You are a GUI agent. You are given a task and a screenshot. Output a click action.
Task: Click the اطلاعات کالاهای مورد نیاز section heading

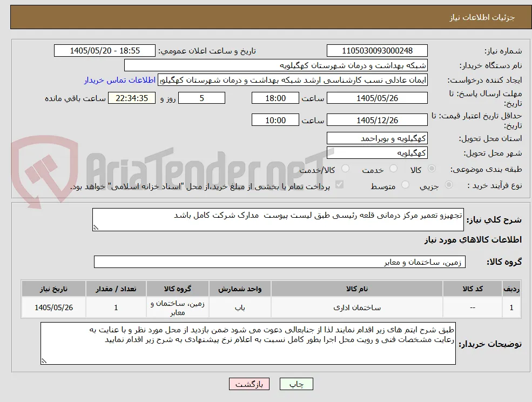(473, 240)
